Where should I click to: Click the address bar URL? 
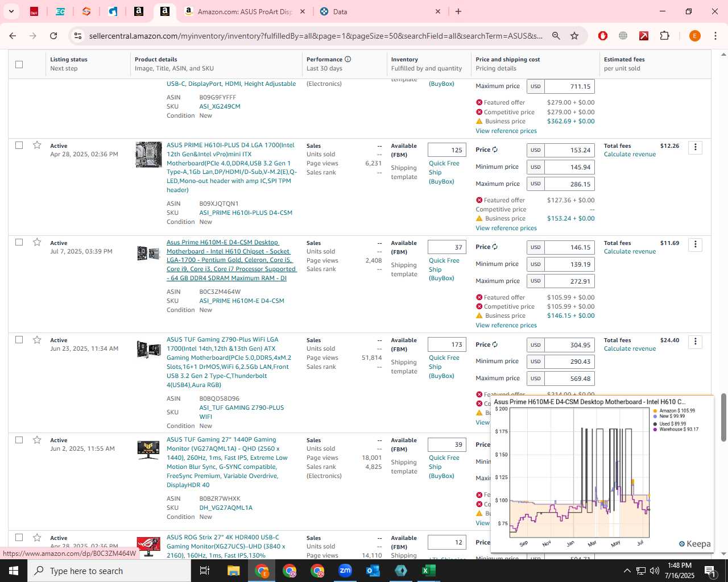tap(316, 36)
